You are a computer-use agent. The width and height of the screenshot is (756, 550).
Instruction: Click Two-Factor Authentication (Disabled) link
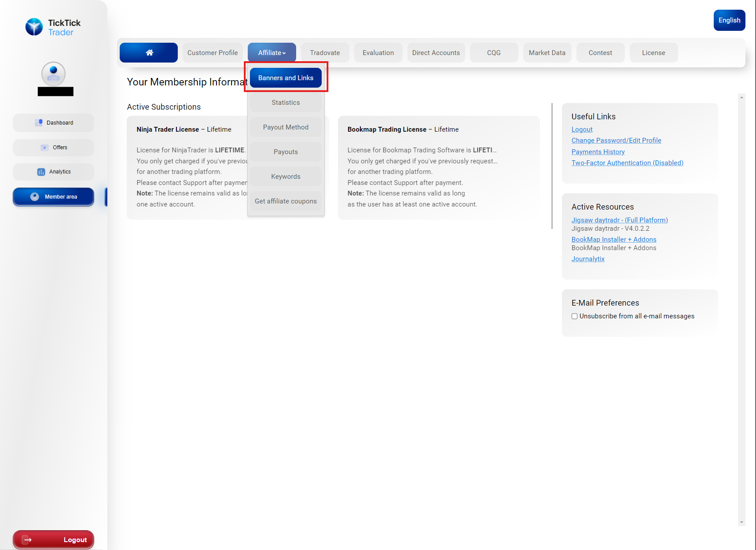click(x=627, y=163)
